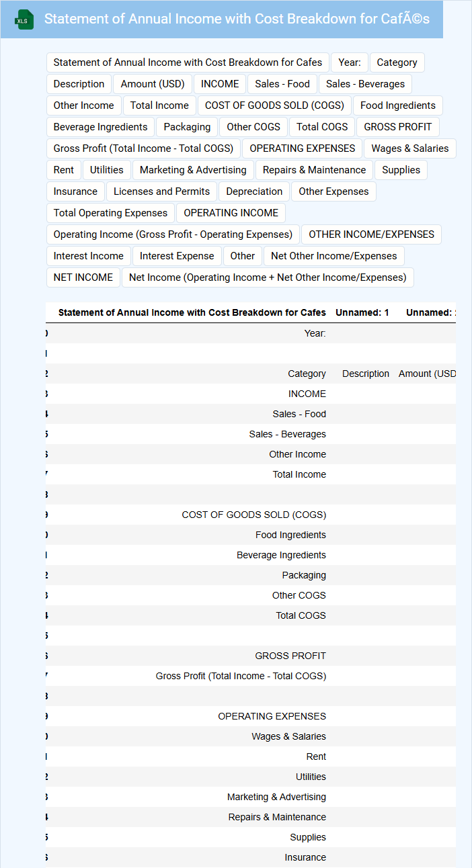The height and width of the screenshot is (868, 472).
Task: Click the 'Food Ingredients' tag chip
Action: 398,105
